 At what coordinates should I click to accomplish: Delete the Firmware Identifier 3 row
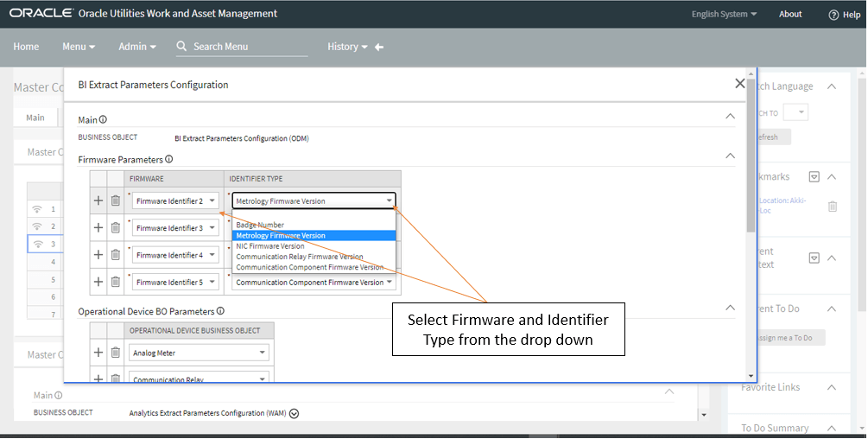point(115,227)
